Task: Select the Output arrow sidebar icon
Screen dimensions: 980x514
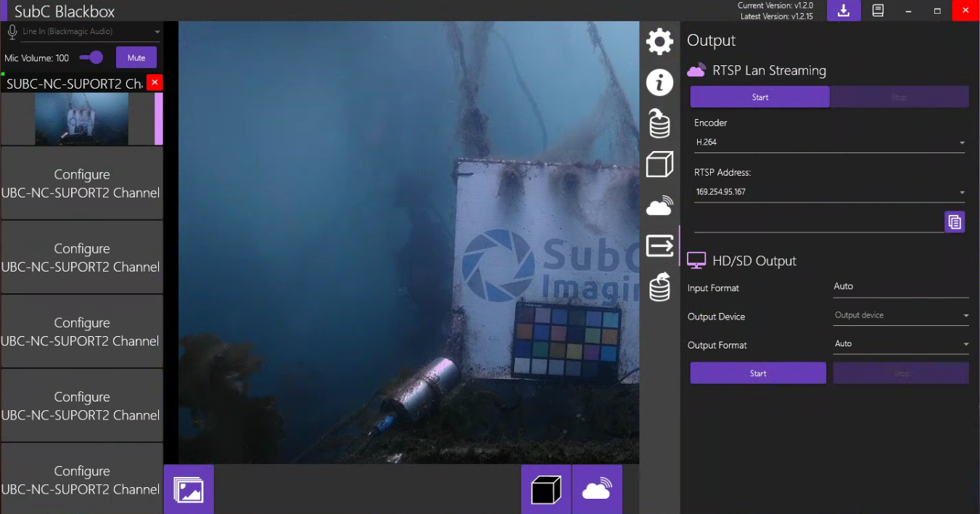Action: click(659, 246)
